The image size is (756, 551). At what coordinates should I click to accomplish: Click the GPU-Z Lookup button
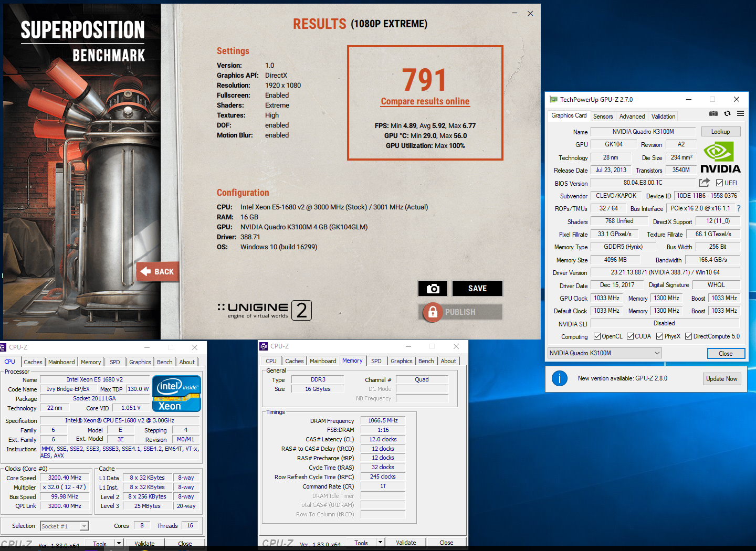(720, 132)
